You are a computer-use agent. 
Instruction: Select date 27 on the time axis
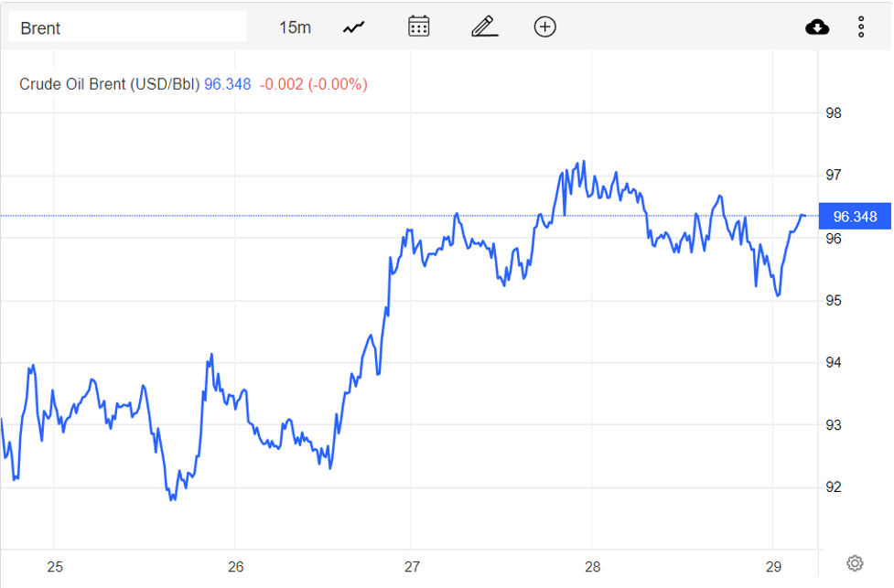(x=412, y=567)
